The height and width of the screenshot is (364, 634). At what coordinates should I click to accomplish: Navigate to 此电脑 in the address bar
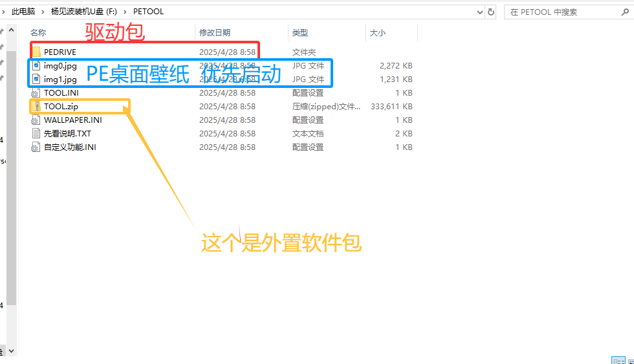(x=23, y=12)
